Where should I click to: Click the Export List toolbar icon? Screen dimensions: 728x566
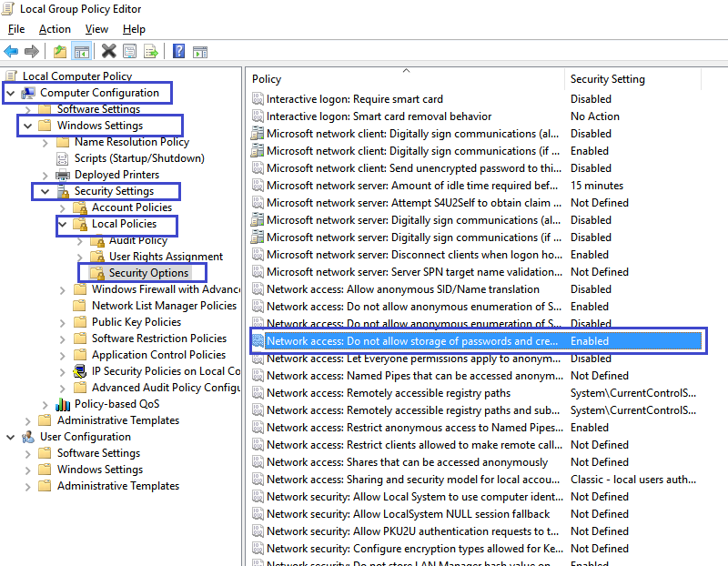coord(150,51)
